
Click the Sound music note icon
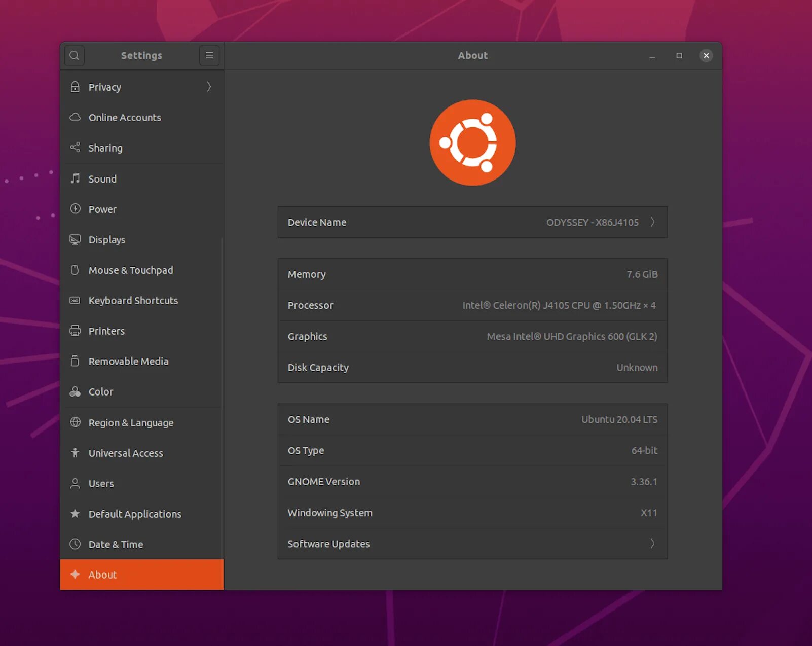(x=75, y=178)
